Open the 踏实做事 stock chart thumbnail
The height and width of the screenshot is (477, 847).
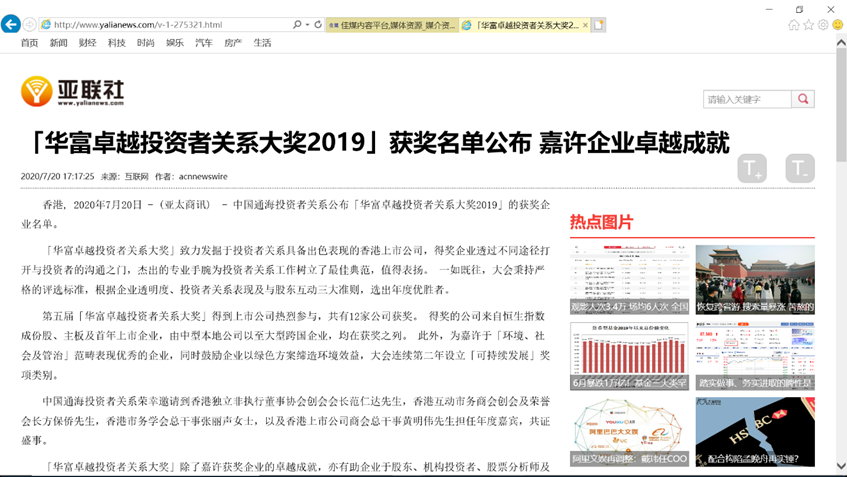(x=755, y=356)
